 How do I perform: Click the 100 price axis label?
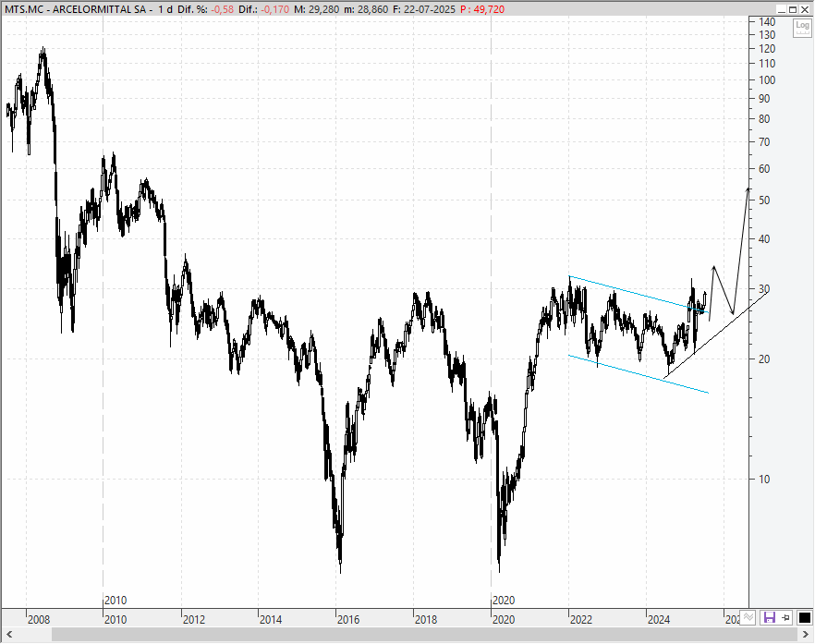pyautogui.click(x=767, y=80)
